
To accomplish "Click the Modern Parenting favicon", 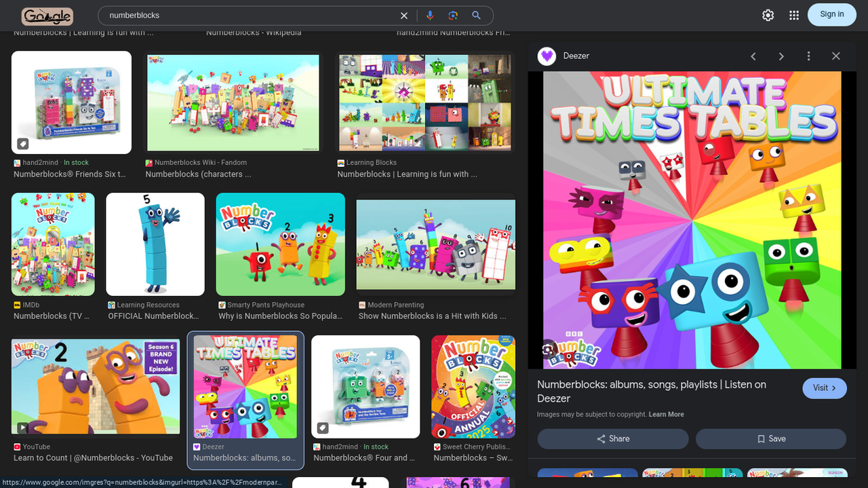I will (362, 305).
